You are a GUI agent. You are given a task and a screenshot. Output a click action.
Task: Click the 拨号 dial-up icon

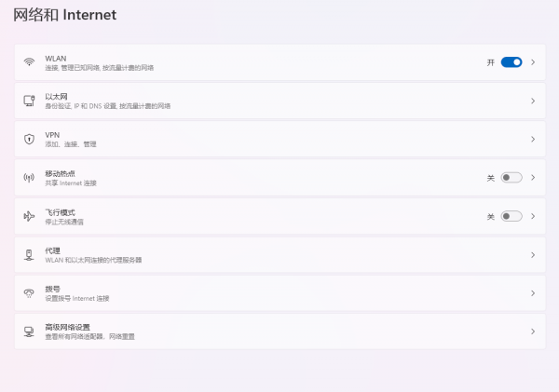[x=29, y=293]
